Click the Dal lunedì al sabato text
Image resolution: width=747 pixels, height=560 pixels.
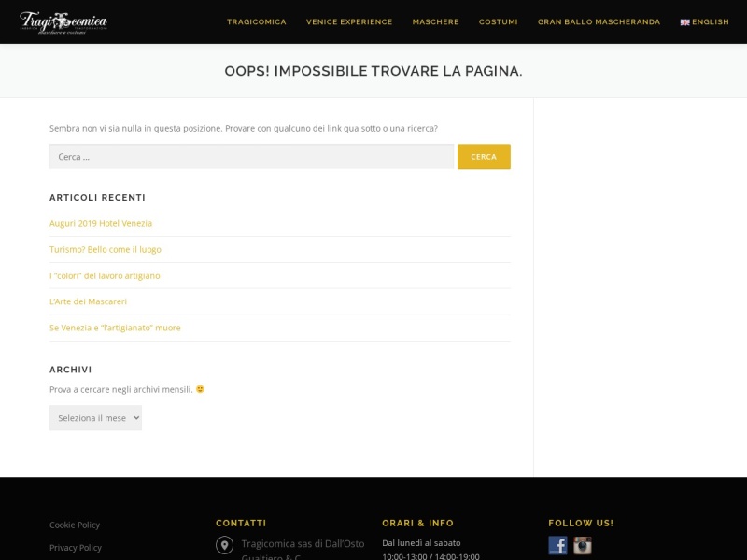pyautogui.click(x=421, y=543)
